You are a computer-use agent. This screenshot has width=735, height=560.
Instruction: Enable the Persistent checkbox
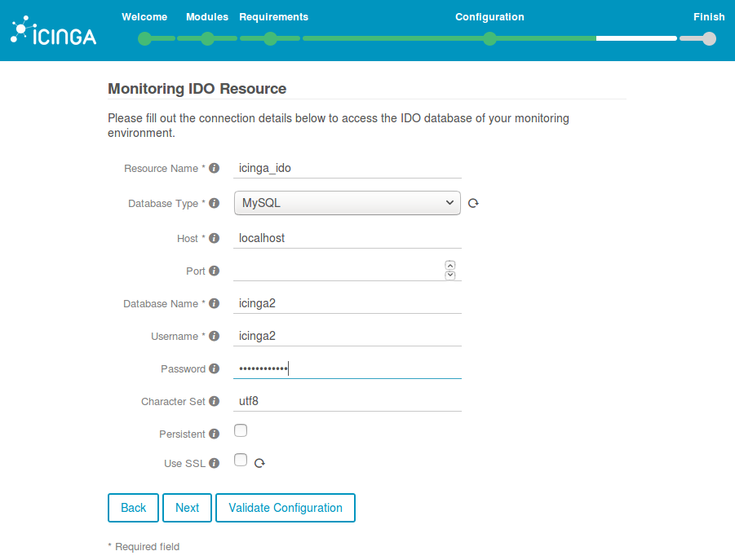[241, 430]
